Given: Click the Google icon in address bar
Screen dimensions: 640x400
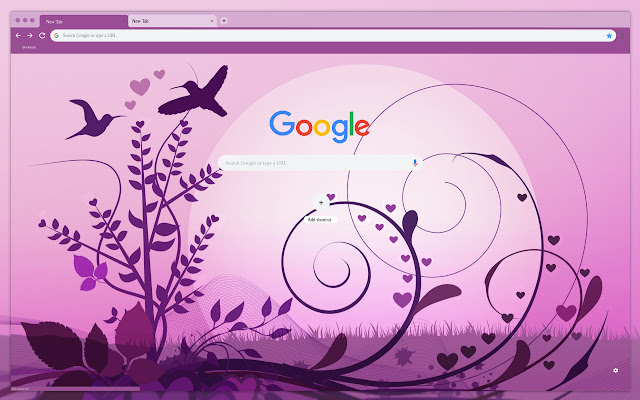Looking at the screenshot, I should [56, 36].
